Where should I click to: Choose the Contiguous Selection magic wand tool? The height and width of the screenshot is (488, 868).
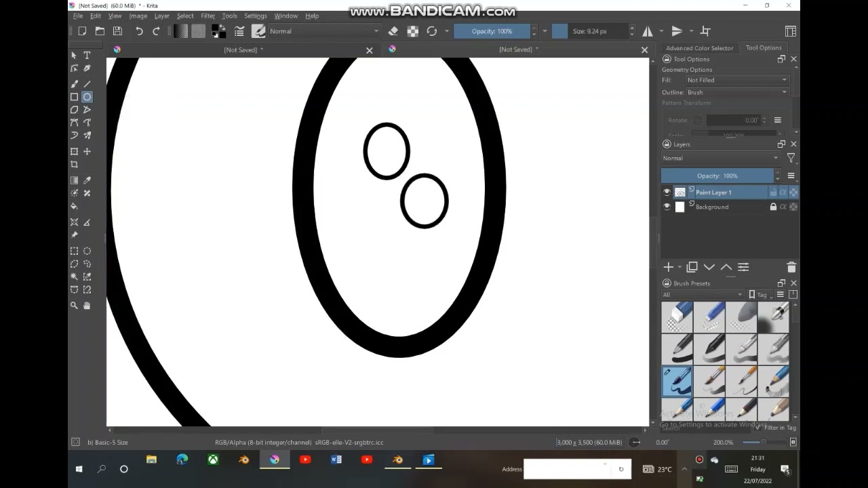click(x=74, y=277)
